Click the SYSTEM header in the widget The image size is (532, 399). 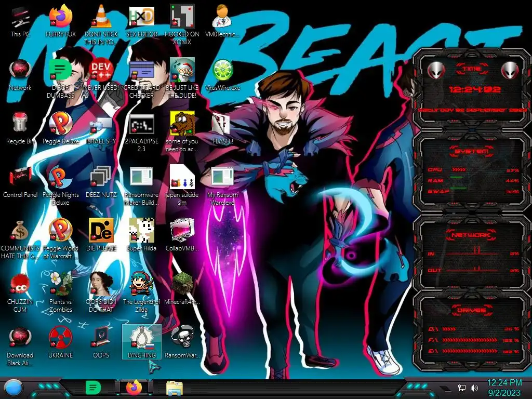pyautogui.click(x=472, y=151)
